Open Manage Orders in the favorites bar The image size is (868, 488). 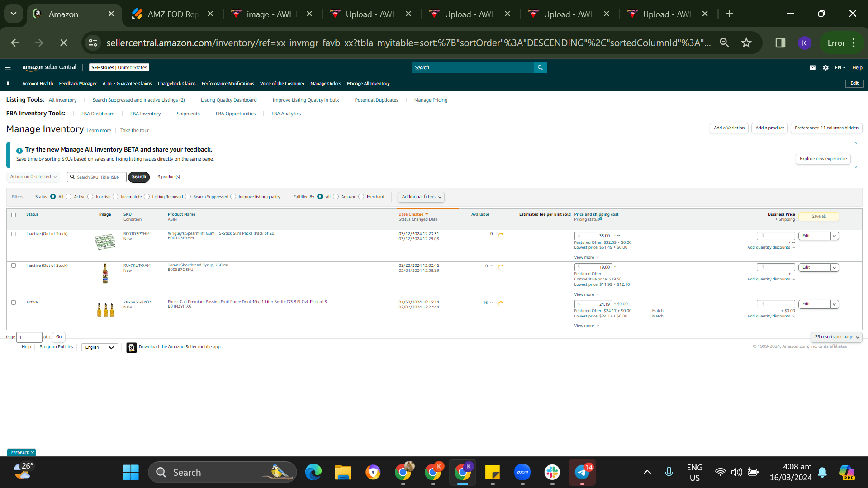(x=326, y=84)
